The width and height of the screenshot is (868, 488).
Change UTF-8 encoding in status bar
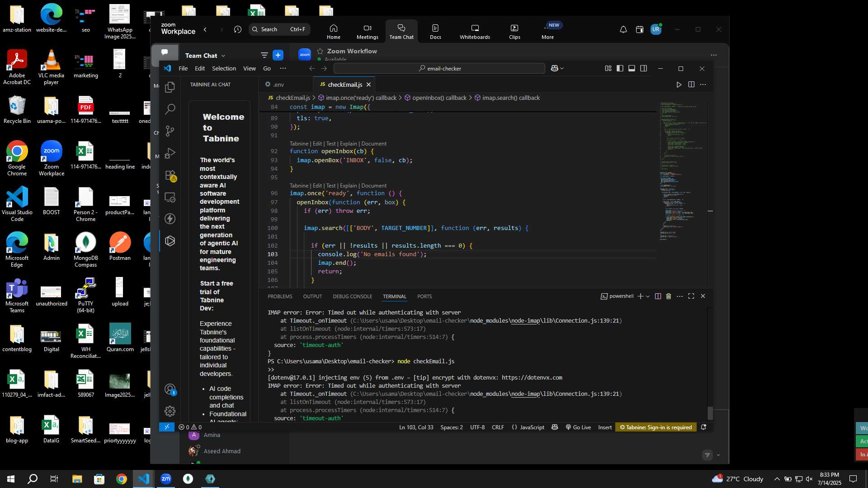477,427
